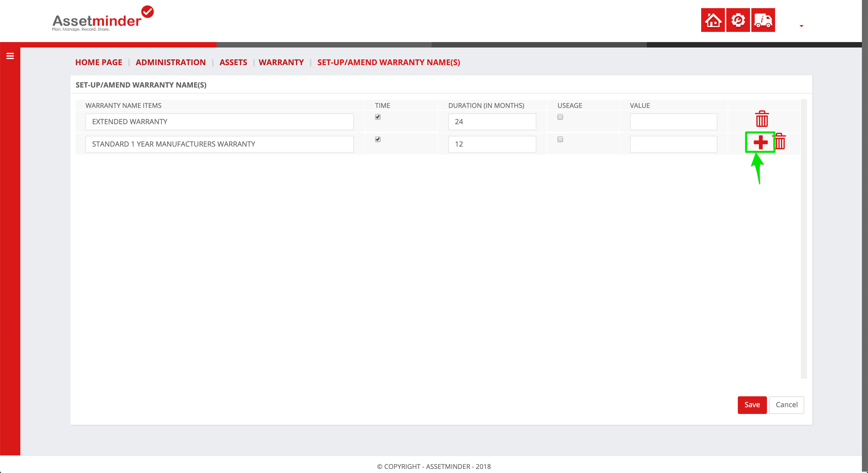868x473 pixels.
Task: Enable Useage for Extended Warranty
Action: pyautogui.click(x=560, y=117)
